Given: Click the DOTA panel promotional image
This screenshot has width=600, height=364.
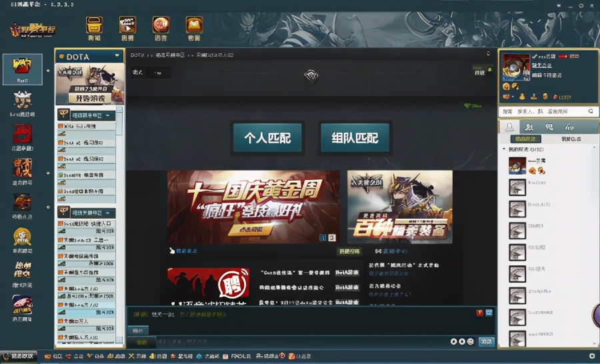Looking at the screenshot, I should [90, 84].
